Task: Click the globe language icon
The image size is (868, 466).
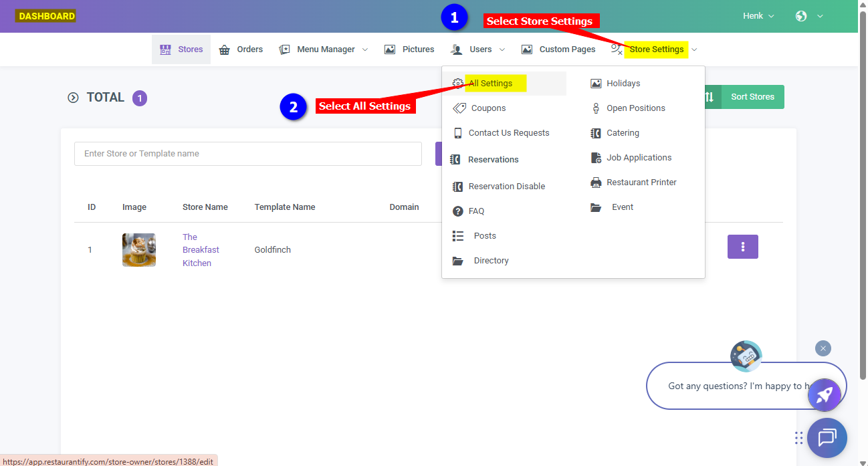Action: pos(801,16)
